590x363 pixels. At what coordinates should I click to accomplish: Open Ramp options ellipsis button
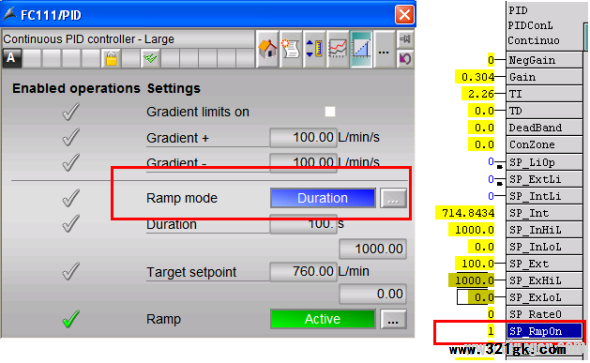click(393, 319)
